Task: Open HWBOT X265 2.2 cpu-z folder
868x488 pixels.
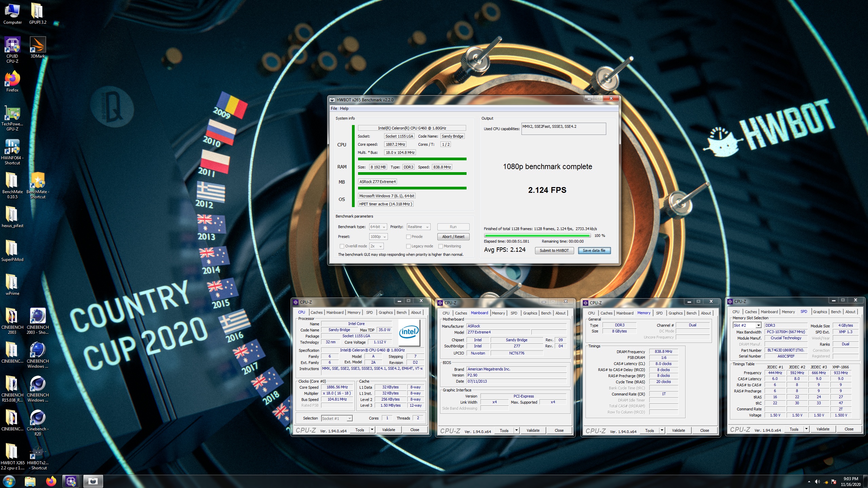Action: (x=13, y=456)
